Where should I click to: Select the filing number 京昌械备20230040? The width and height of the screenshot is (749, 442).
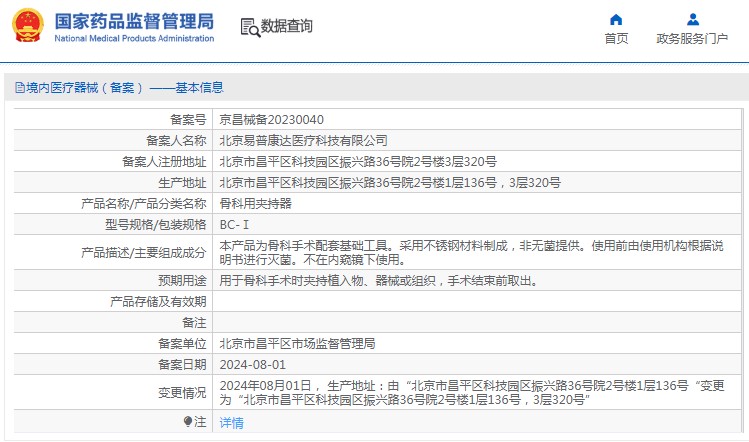(x=271, y=119)
